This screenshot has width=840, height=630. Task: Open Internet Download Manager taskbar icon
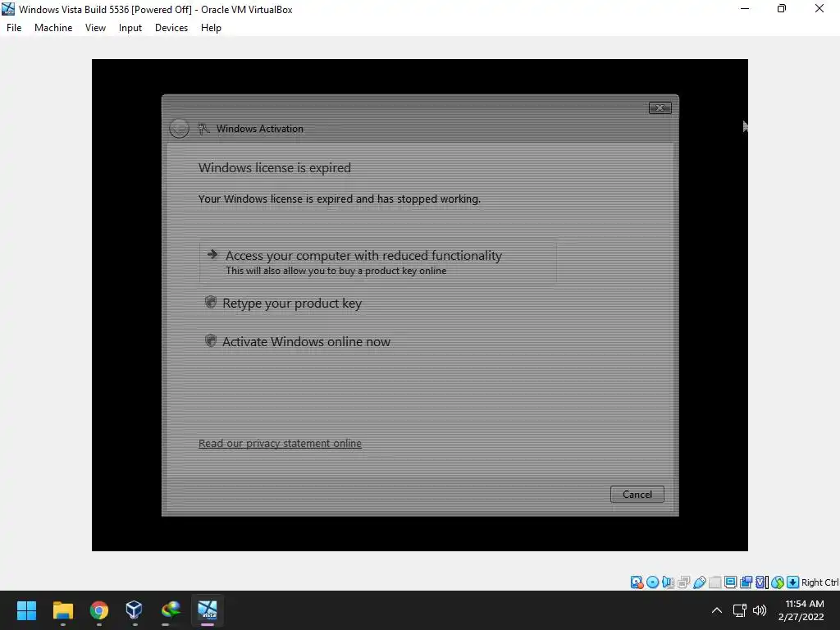coord(171,610)
